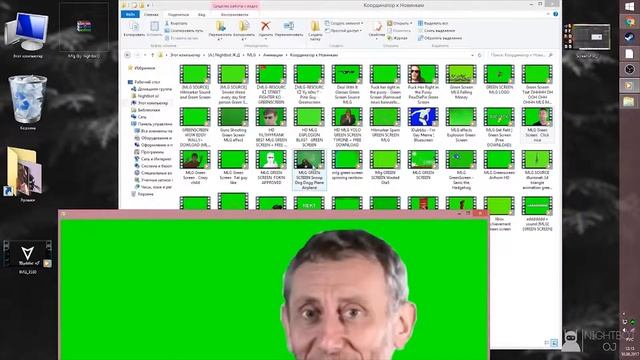This screenshot has width=640, height=360.
Task: Select the blue Bluescreen meme video thumbnail
Action: click(x=423, y=117)
